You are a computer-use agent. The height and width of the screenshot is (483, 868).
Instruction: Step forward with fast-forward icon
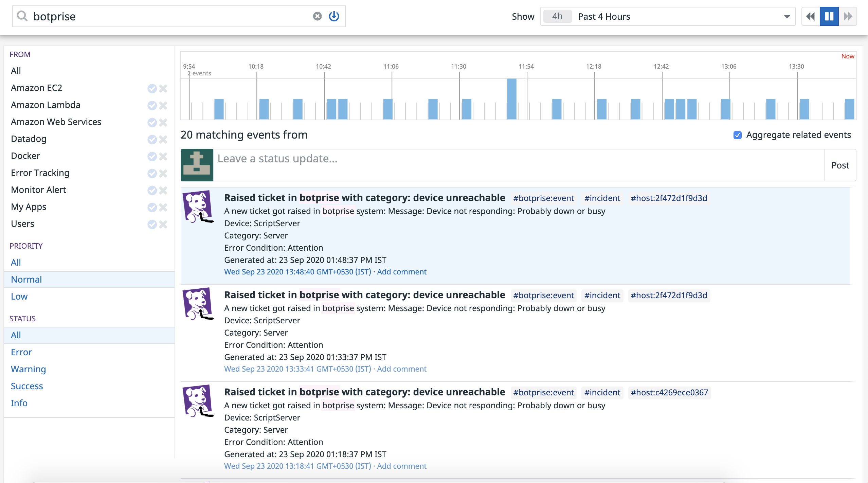(848, 16)
